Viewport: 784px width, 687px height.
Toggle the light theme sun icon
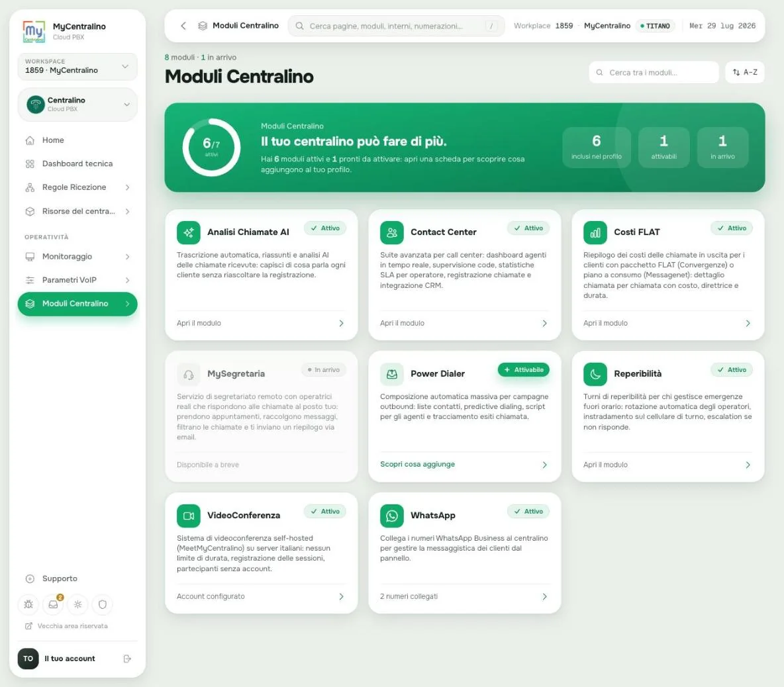coord(78,604)
